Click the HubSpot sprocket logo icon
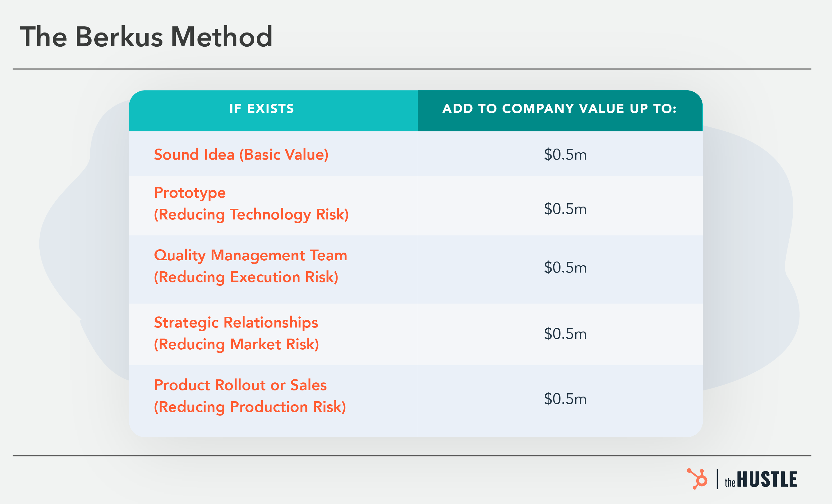This screenshot has height=504, width=832. click(x=697, y=479)
